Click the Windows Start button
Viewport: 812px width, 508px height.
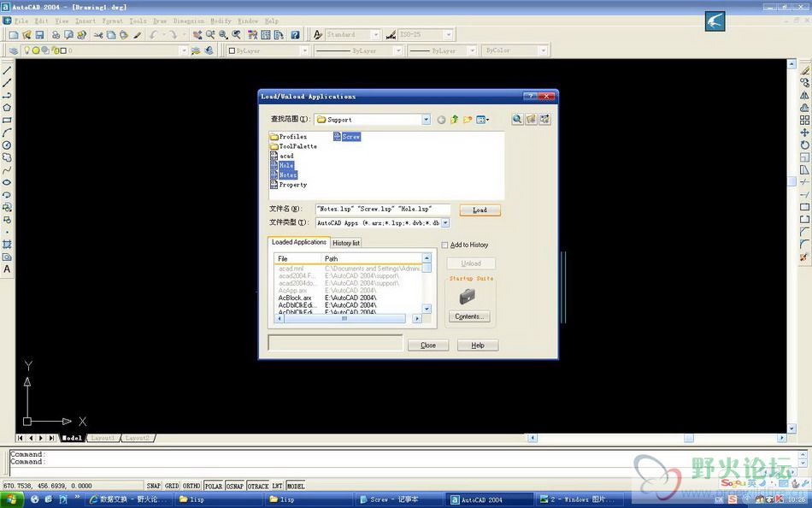[x=11, y=499]
